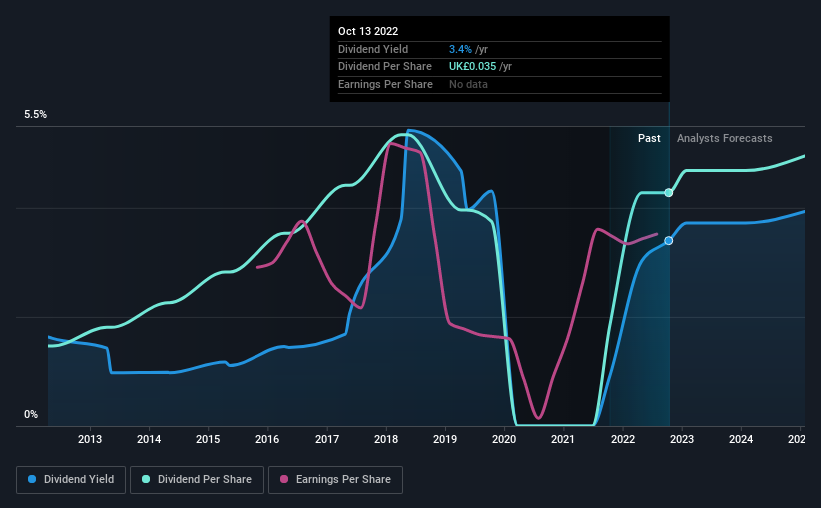Click the 2018 x-axis label

click(x=386, y=439)
